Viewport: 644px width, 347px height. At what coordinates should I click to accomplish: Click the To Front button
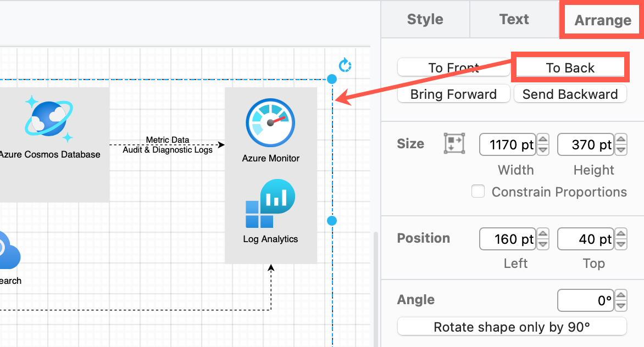[x=453, y=67]
